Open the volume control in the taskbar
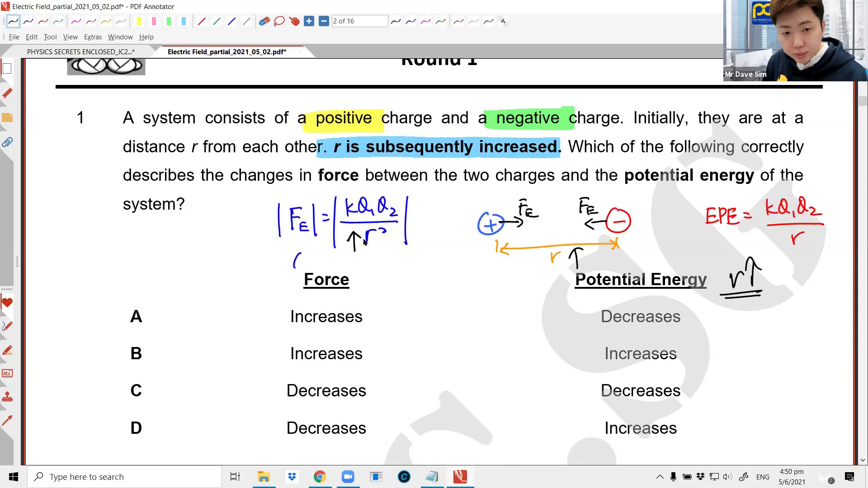Screen dimensions: 868x488 click(x=726, y=477)
